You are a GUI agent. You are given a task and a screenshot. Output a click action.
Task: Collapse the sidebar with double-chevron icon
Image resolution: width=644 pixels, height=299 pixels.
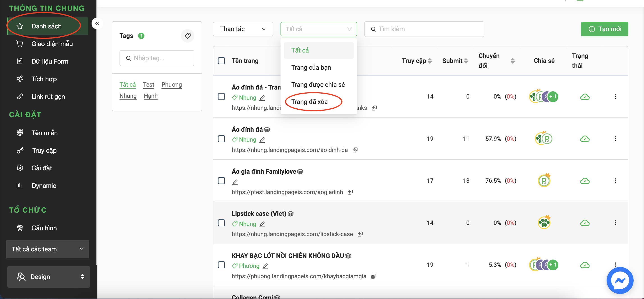pos(97,24)
